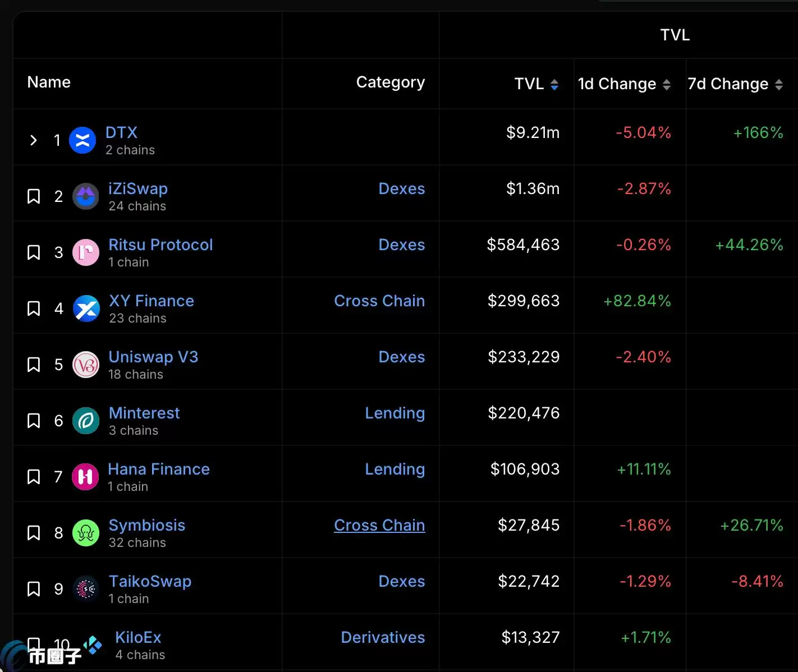Open the KiloEx protocol page link
798x672 pixels.
(138, 637)
